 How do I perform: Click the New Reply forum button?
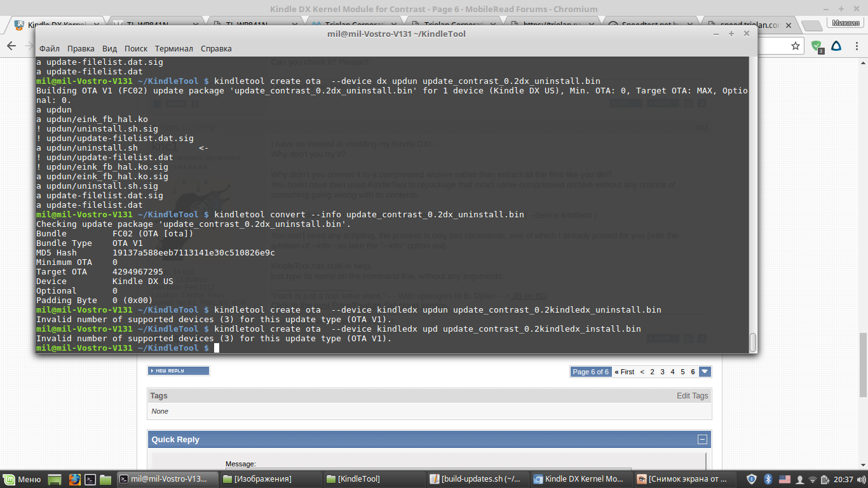pos(179,370)
